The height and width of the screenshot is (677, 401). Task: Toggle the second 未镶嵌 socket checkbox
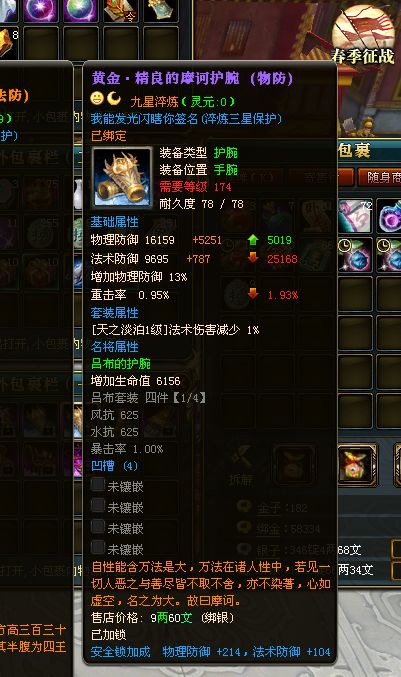tap(98, 505)
